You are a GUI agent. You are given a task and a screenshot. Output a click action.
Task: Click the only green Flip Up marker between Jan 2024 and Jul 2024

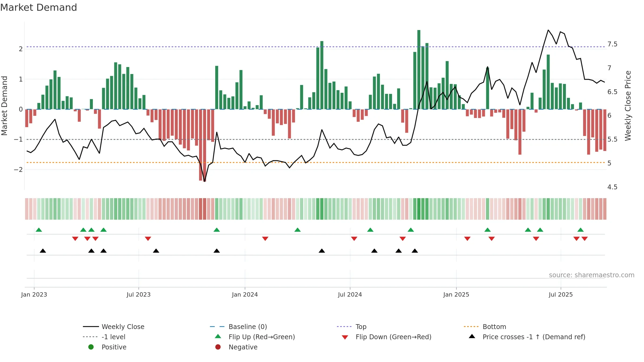pyautogui.click(x=298, y=230)
